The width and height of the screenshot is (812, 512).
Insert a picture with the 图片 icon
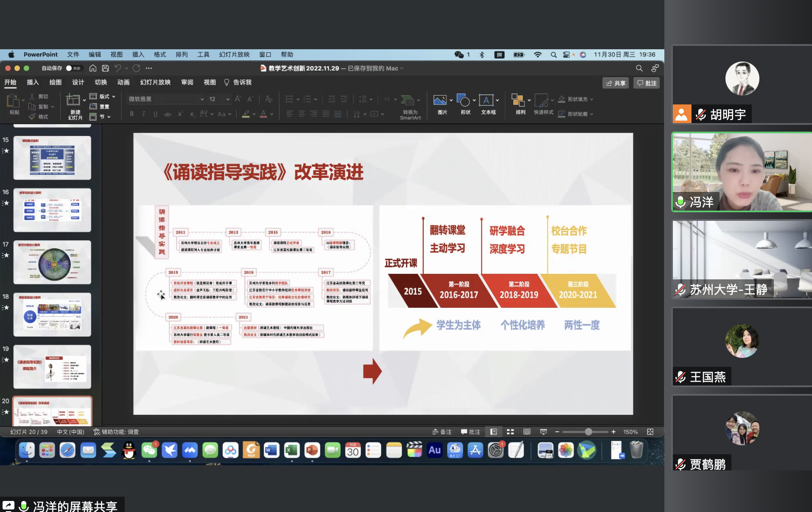(x=440, y=101)
